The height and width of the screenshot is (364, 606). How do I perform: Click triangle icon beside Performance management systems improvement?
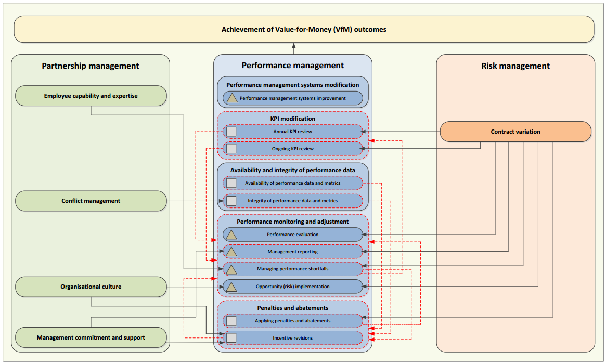pyautogui.click(x=232, y=98)
